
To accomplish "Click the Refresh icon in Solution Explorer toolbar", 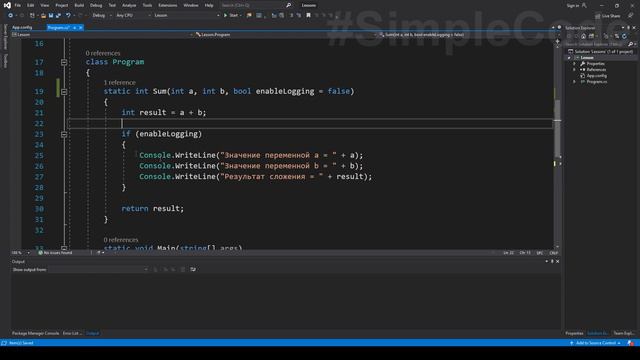I will coord(624,36).
